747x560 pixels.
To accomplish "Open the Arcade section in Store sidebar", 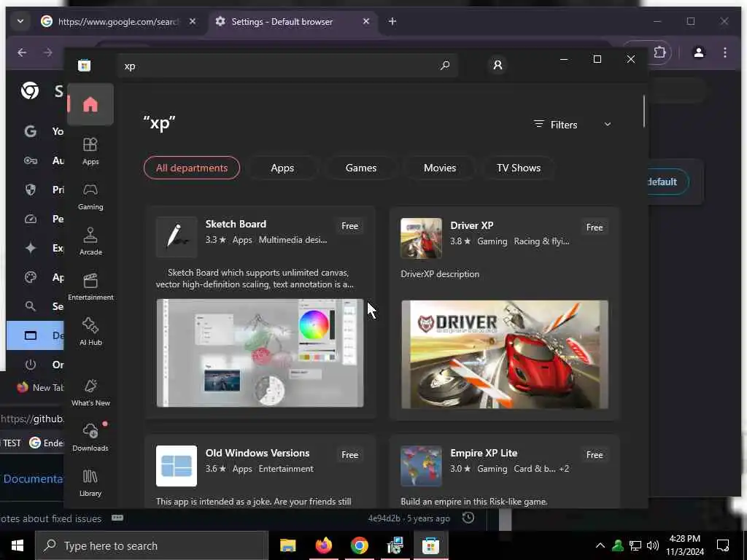I will tap(90, 241).
